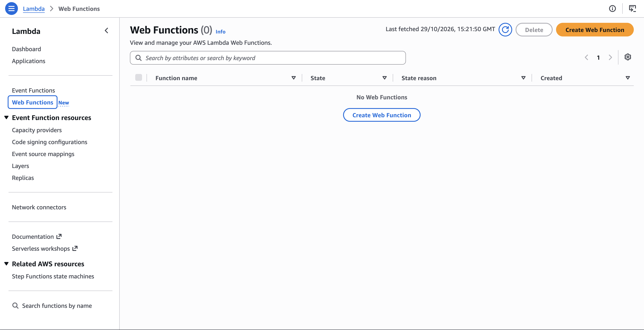
Task: Collapse Related AWS resources section
Action: (x=7, y=264)
